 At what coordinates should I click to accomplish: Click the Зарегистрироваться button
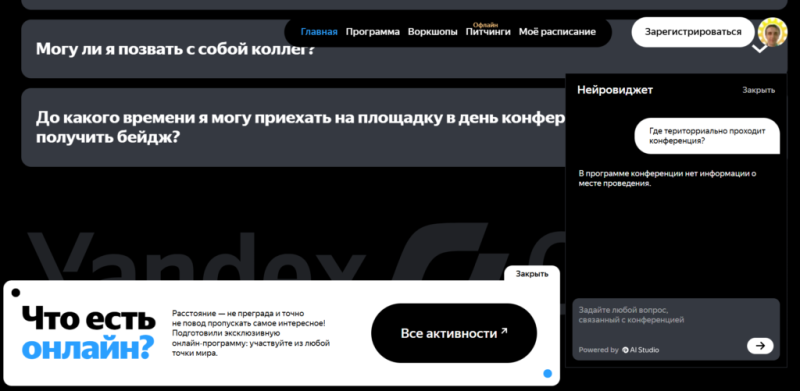[x=693, y=32]
